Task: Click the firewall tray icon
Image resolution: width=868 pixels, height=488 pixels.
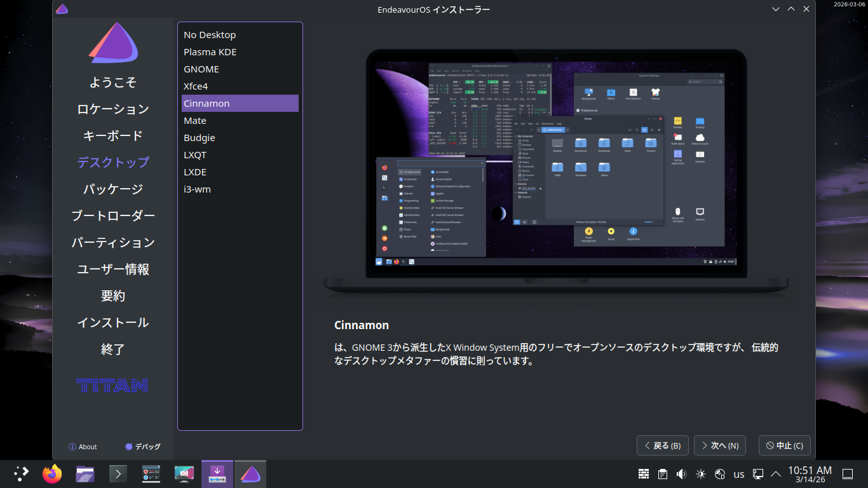Action: [644, 474]
